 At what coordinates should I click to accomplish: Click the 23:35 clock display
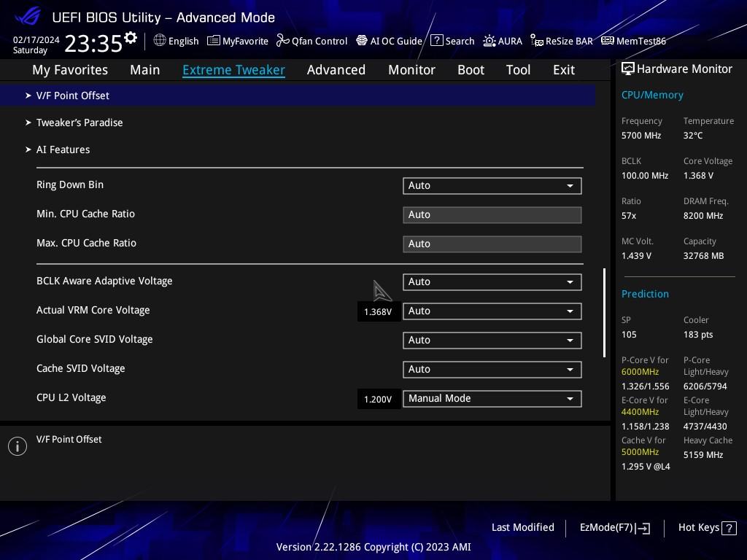click(x=93, y=44)
